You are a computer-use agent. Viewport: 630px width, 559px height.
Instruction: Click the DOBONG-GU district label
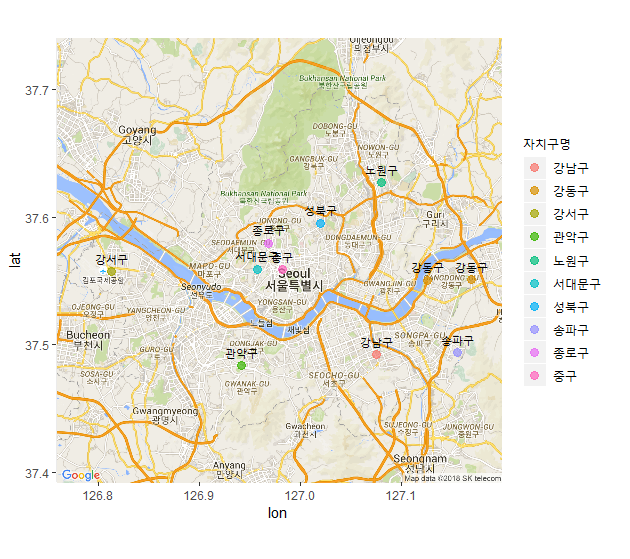(335, 129)
